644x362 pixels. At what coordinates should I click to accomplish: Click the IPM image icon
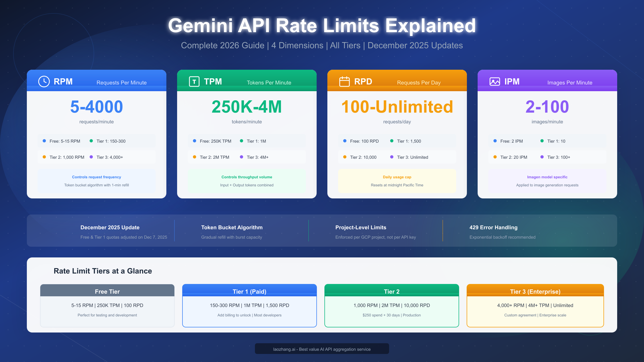coord(495,82)
